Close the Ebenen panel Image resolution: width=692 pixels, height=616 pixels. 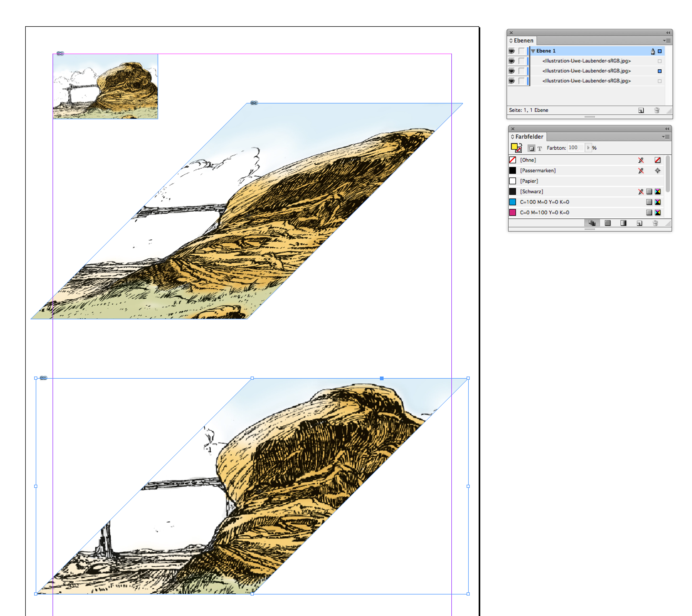pyautogui.click(x=511, y=33)
